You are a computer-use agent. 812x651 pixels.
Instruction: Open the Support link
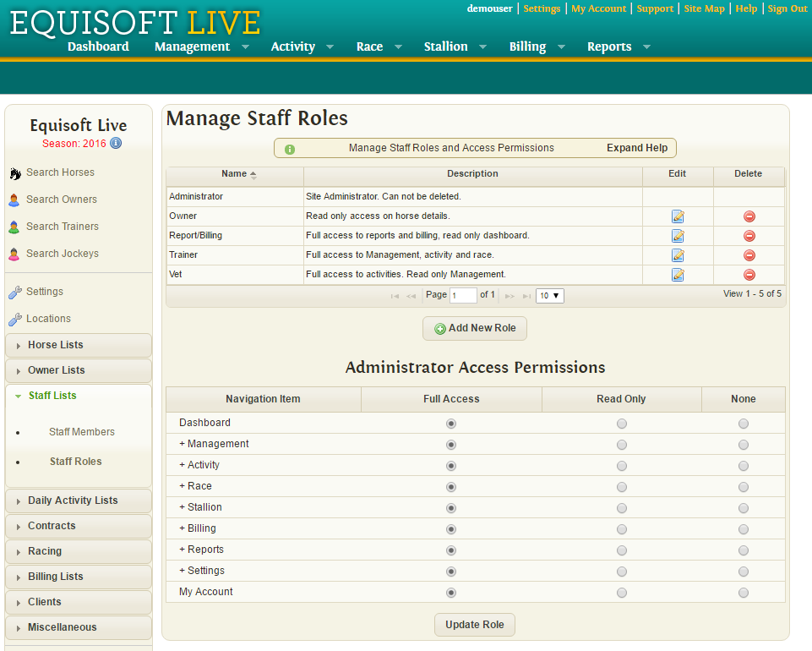(655, 8)
